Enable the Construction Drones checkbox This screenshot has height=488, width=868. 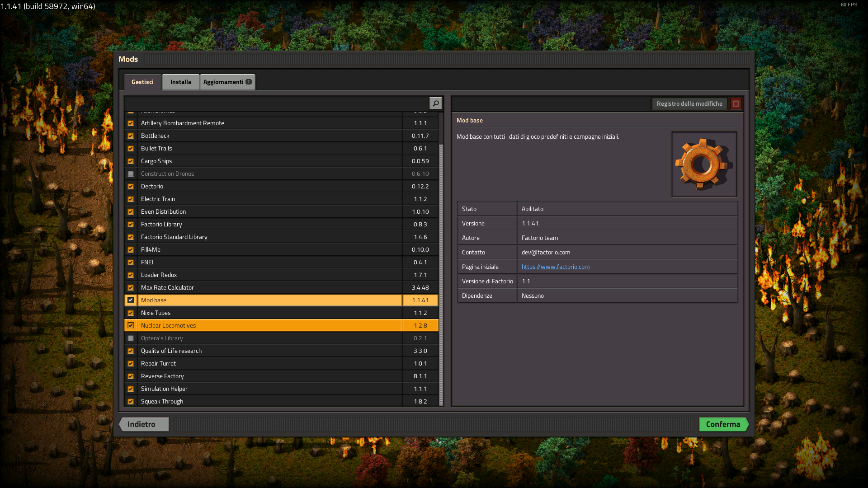tap(131, 174)
